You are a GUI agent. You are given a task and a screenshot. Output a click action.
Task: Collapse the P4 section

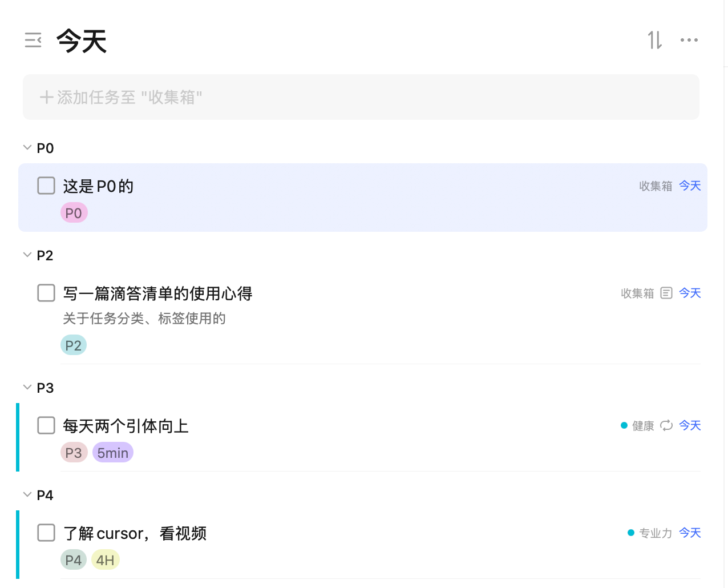point(27,494)
